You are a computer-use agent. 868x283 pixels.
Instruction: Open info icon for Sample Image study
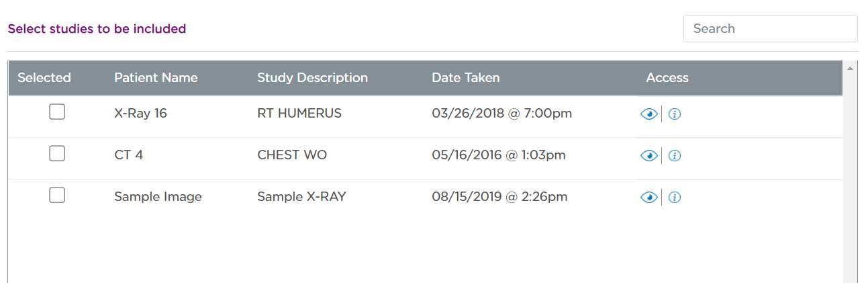[x=675, y=198]
